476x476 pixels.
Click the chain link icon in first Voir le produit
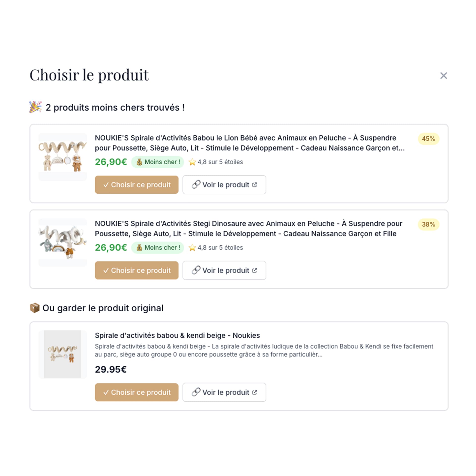(196, 184)
